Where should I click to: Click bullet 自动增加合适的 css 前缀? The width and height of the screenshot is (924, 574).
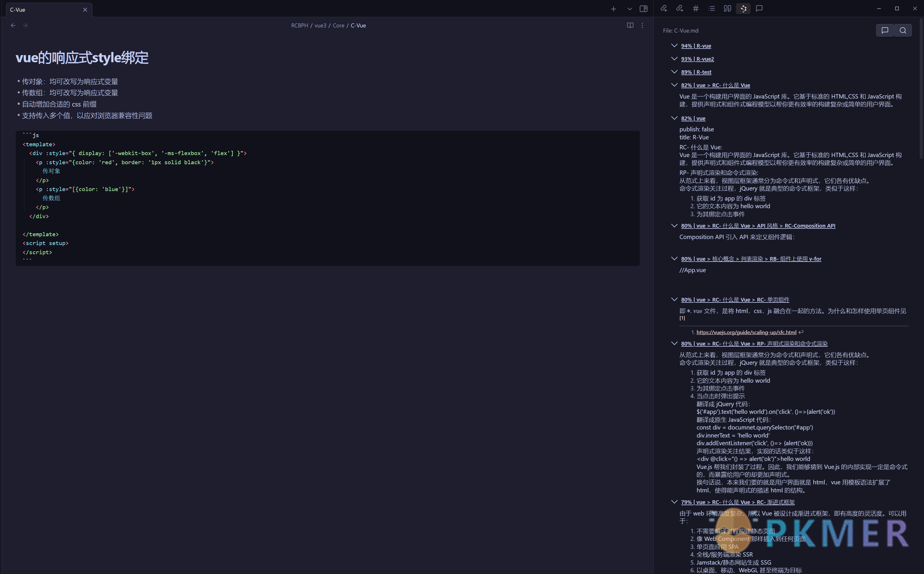coord(59,104)
